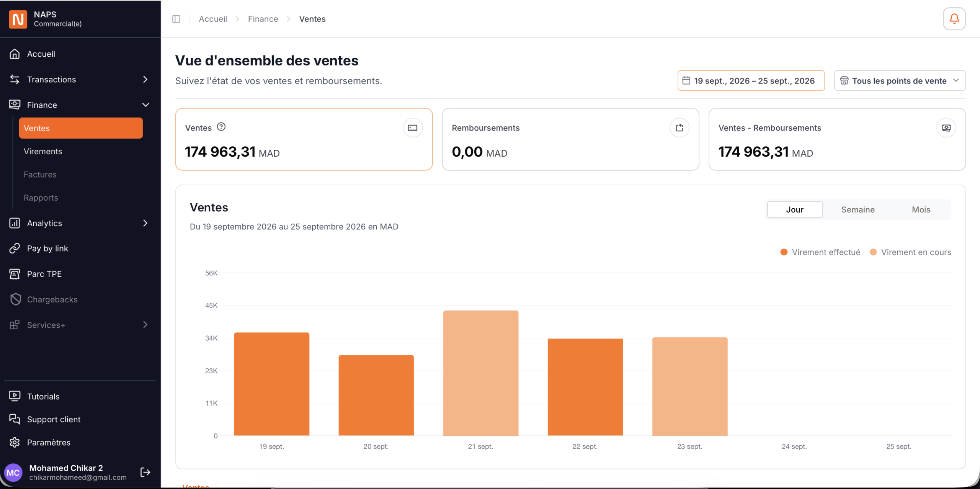
Task: Select the Jour view toggle
Action: [795, 209]
